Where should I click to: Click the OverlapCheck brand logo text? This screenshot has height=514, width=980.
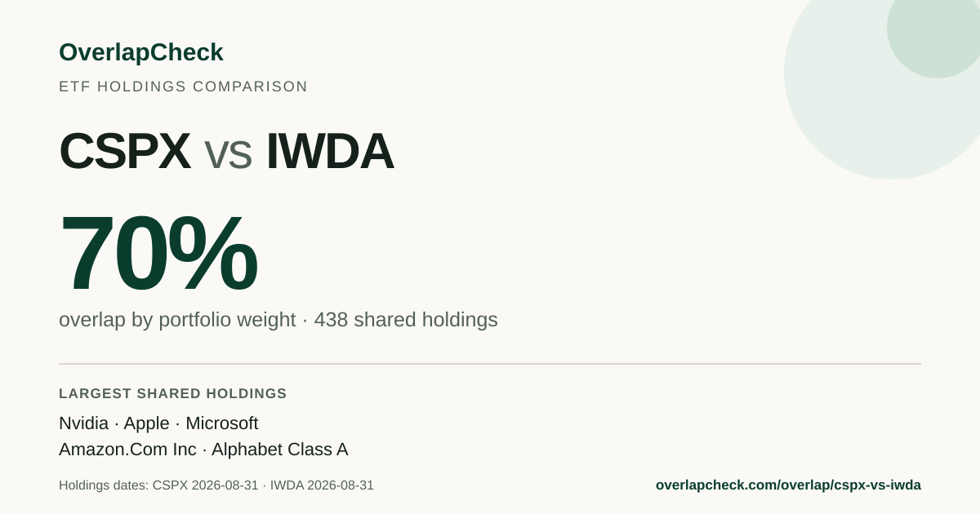(140, 52)
